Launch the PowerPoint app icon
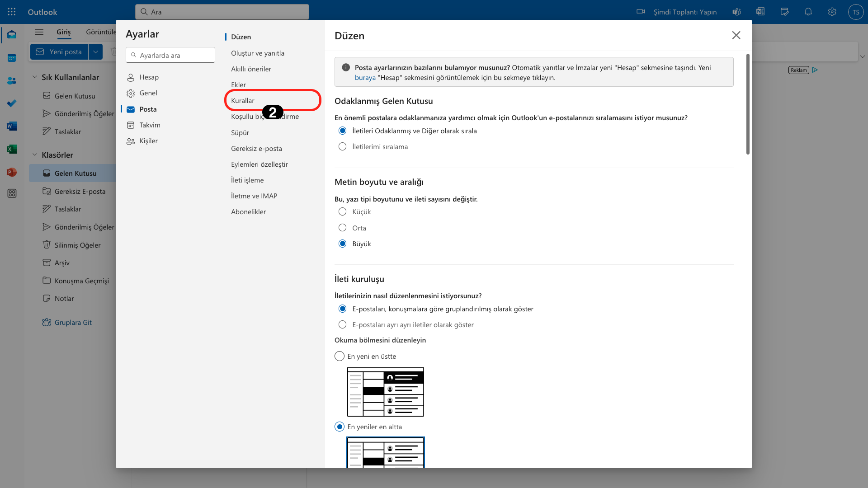Viewport: 868px width, 488px height. (x=12, y=172)
